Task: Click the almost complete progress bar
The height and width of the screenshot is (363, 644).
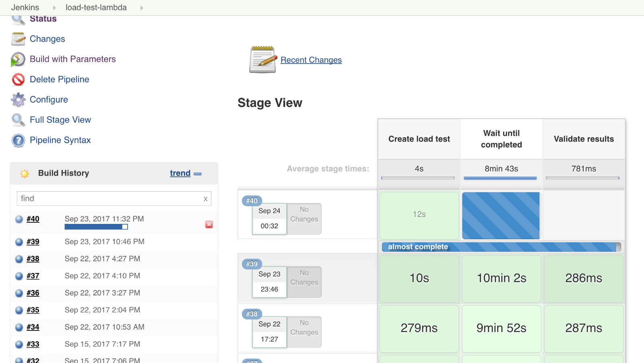Action: pos(501,247)
